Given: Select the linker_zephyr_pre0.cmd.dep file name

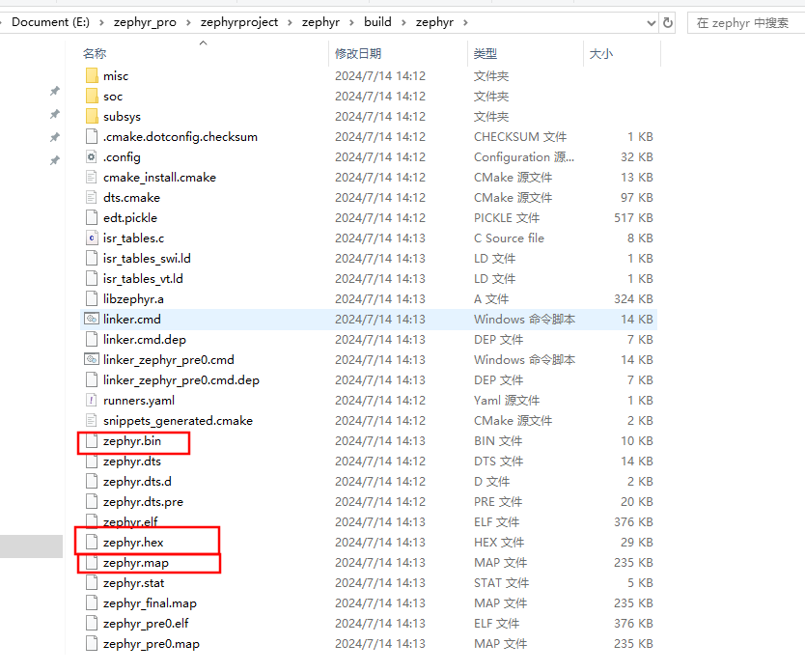Looking at the screenshot, I should 181,379.
